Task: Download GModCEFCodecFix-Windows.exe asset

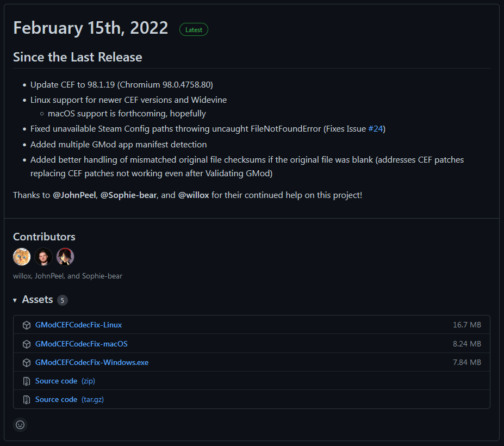Action: click(x=91, y=362)
